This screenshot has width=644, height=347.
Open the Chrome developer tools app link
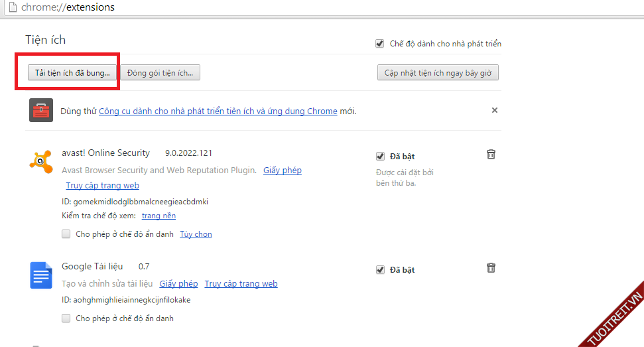click(218, 111)
